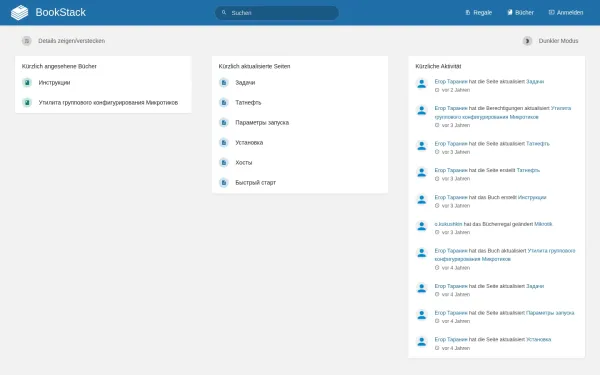Click page icon beside Хосты
Image resolution: width=600 pixels, height=375 pixels.
pyautogui.click(x=224, y=163)
